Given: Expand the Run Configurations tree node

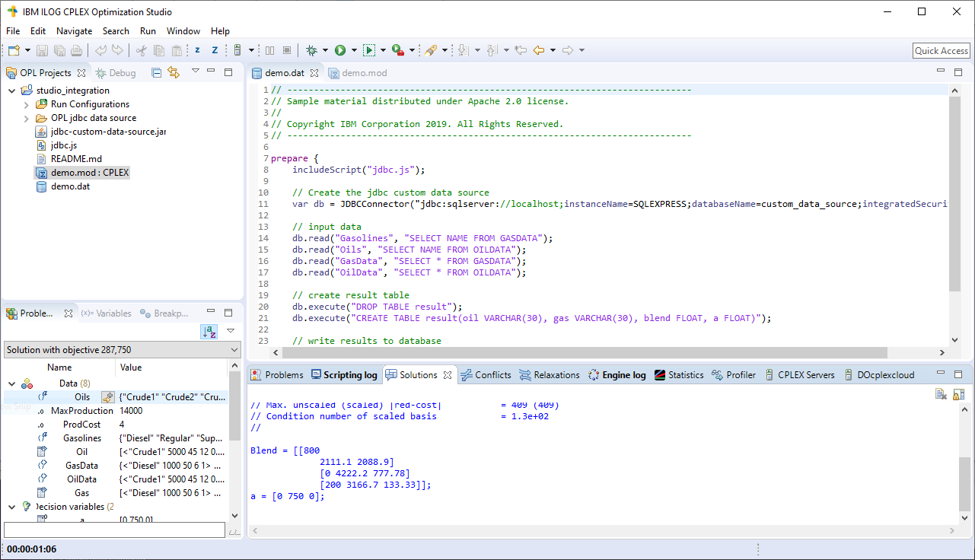Looking at the screenshot, I should tap(27, 104).
